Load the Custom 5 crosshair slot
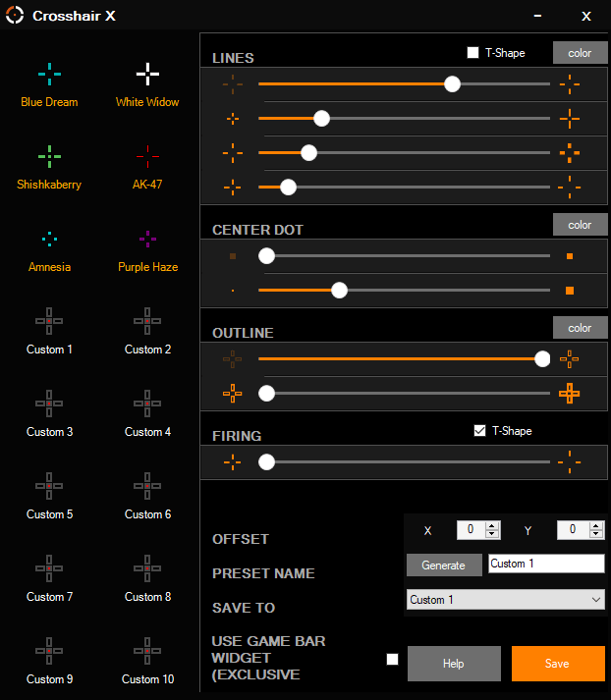The image size is (611, 700). (49, 497)
